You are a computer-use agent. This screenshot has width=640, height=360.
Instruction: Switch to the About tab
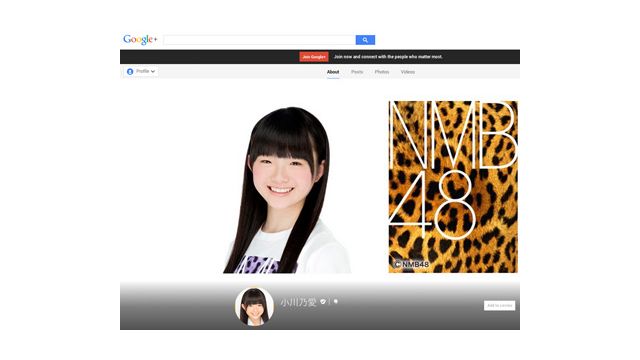333,72
